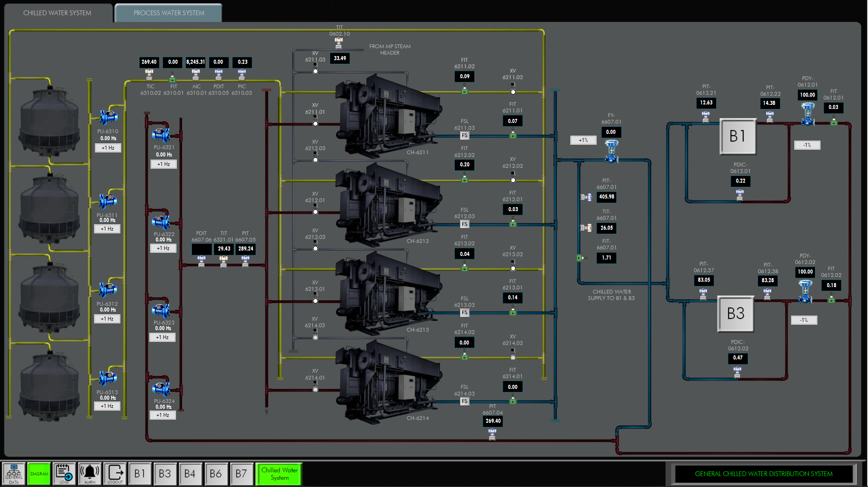
Task: Click the LOGOUT door icon
Action: (x=115, y=473)
